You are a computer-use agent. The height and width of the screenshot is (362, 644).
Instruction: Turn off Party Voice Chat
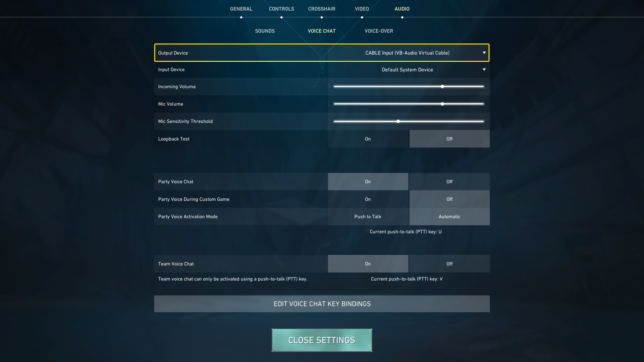pos(449,181)
